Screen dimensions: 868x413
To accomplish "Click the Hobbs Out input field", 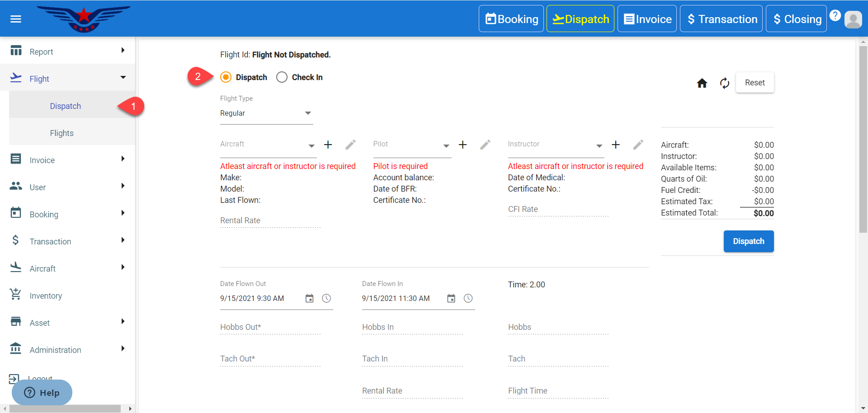I will tap(270, 328).
